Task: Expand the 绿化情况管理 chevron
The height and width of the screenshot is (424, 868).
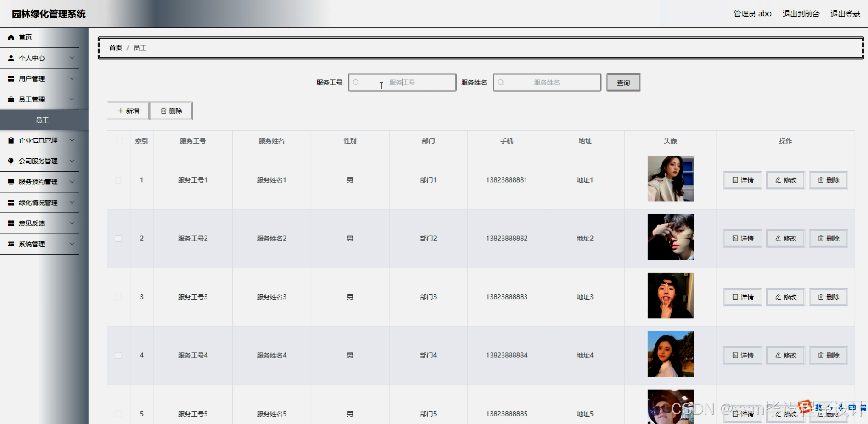Action: coord(72,202)
